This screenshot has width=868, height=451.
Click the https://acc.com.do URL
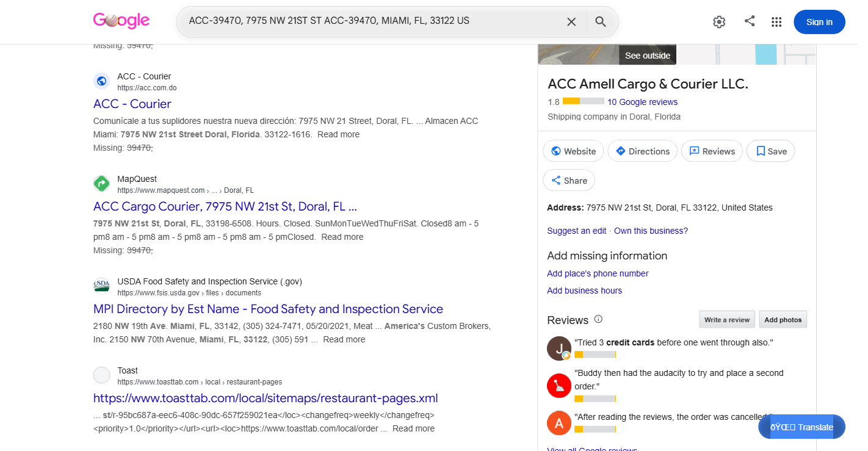(147, 88)
